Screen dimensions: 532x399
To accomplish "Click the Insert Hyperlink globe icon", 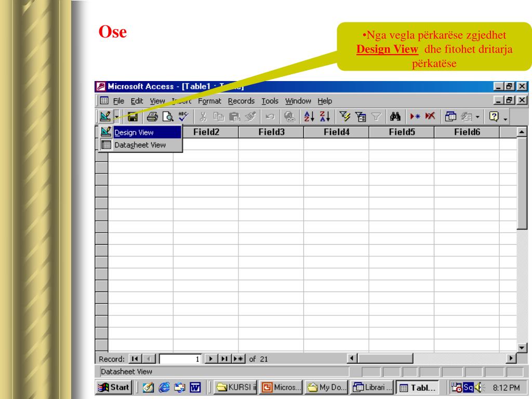I will [x=289, y=117].
